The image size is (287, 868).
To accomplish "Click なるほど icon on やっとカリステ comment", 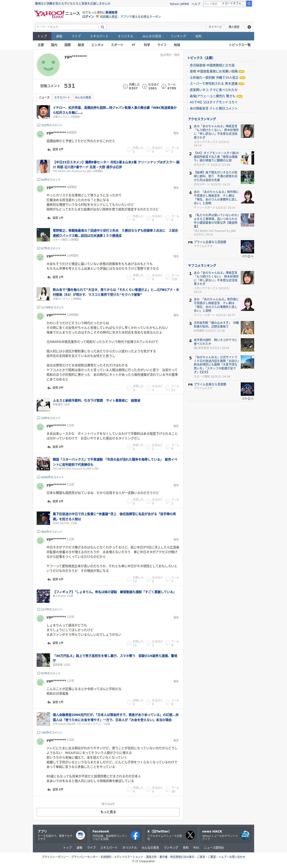I will coord(148,218).
